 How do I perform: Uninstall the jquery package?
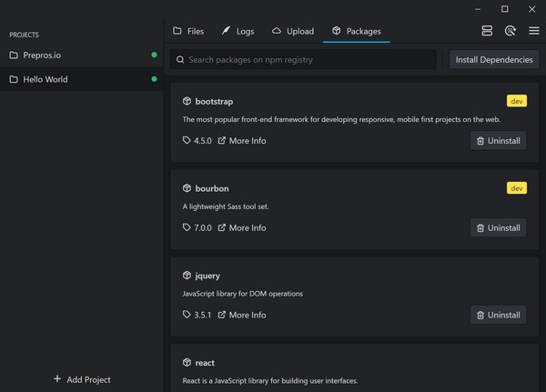pos(498,316)
